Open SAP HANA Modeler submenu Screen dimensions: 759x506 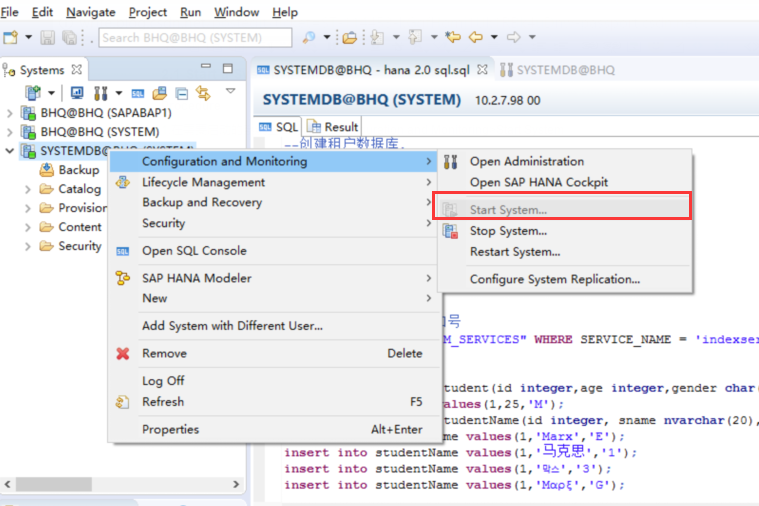tap(273, 278)
